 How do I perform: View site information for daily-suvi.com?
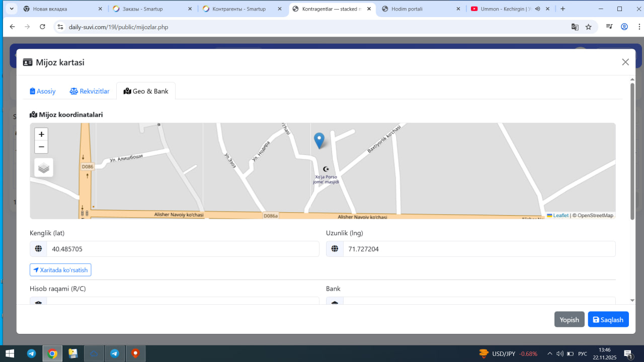pyautogui.click(x=60, y=27)
